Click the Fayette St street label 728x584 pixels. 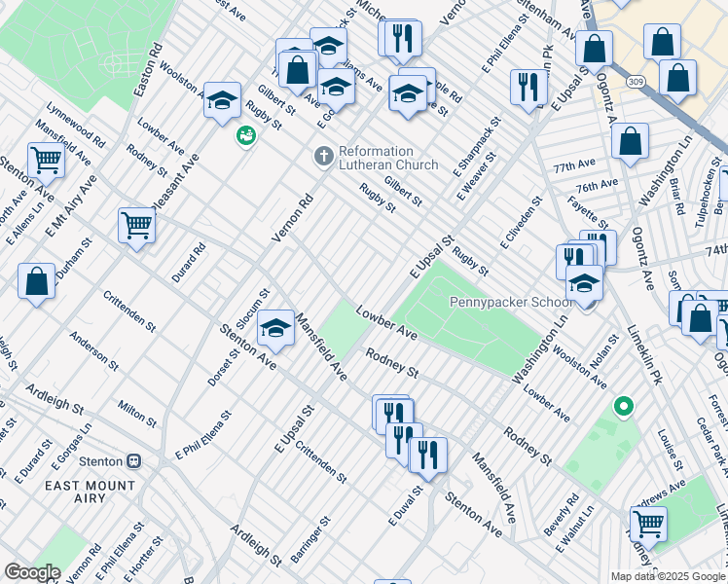click(x=588, y=212)
